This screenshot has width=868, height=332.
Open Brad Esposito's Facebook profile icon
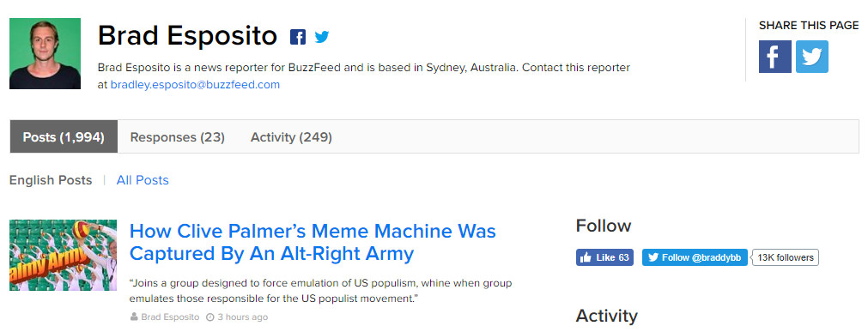click(298, 37)
